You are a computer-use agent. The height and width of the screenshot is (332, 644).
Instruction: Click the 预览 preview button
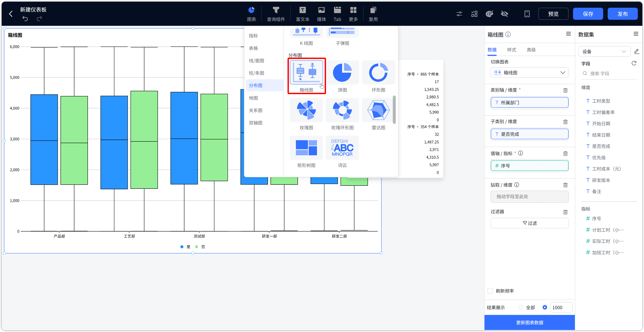coord(553,14)
